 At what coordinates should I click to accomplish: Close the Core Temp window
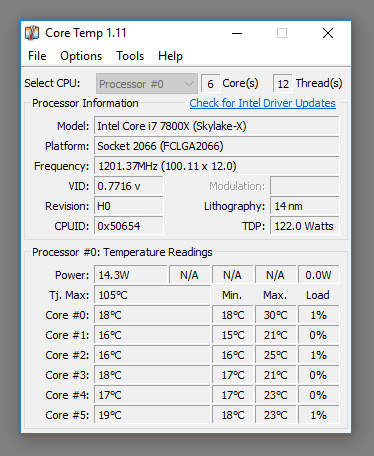pyautogui.click(x=328, y=33)
